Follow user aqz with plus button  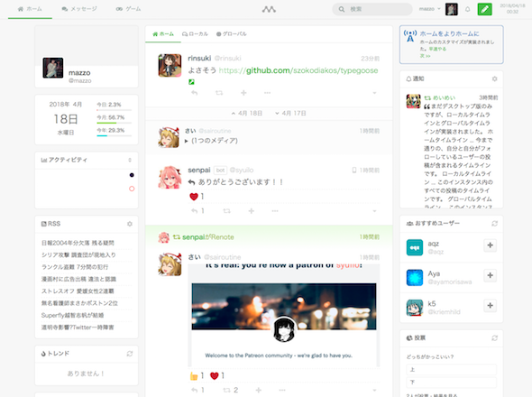coord(490,245)
